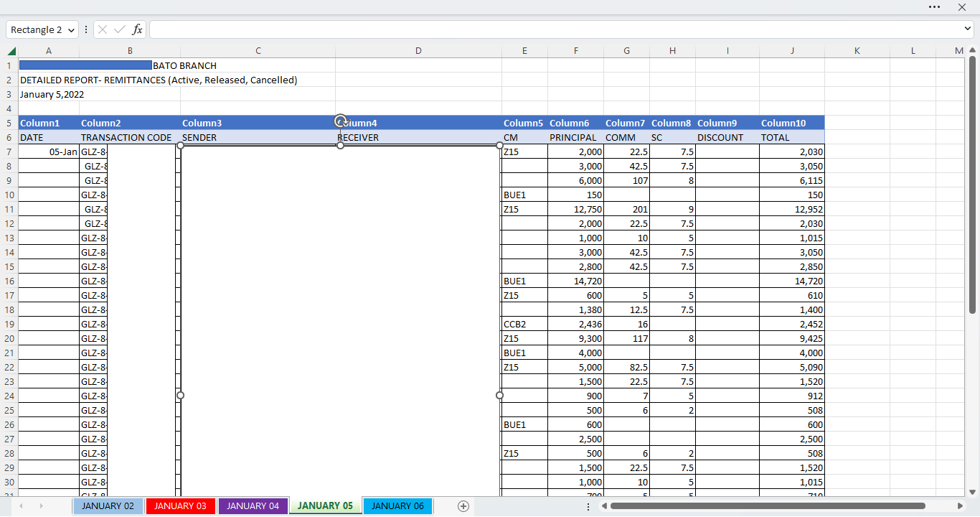Viewport: 980px width, 517px height.
Task: Select the principal value 9,300
Action: [x=576, y=338]
